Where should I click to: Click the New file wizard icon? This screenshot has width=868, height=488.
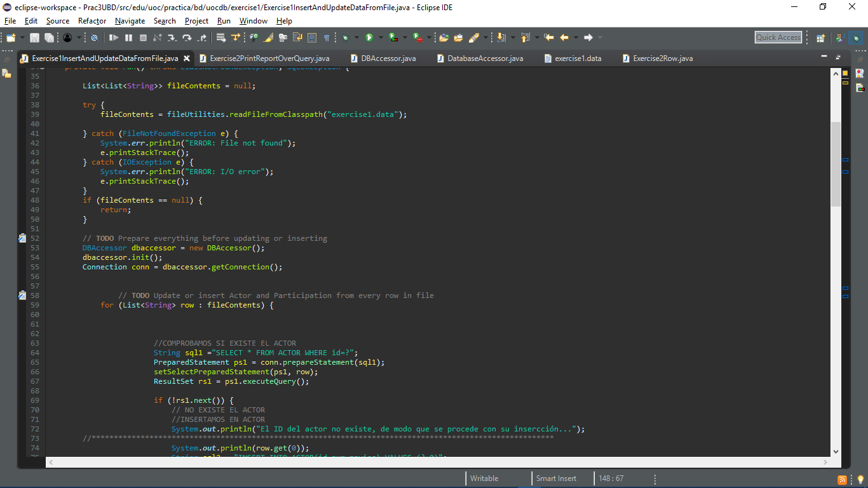click(x=11, y=37)
